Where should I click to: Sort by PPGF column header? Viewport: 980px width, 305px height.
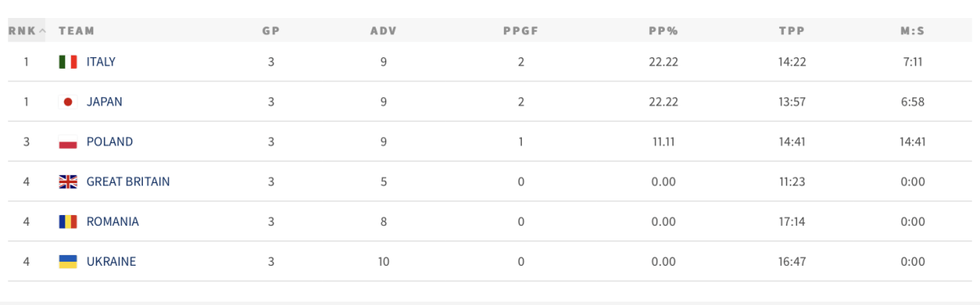click(x=521, y=31)
